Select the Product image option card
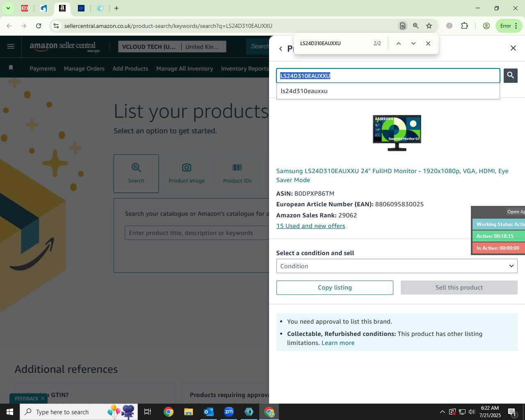This screenshot has height=420, width=525. [x=187, y=173]
